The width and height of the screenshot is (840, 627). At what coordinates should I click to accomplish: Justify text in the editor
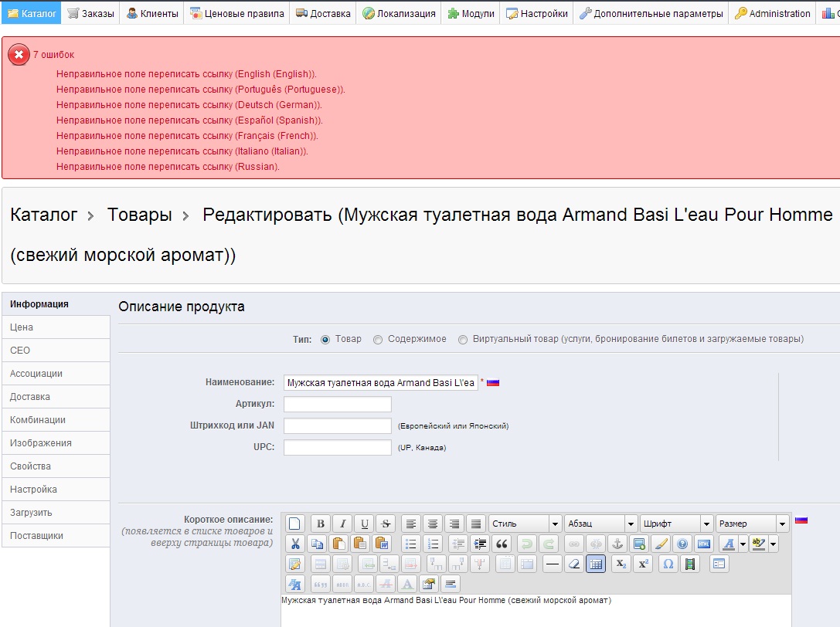tap(476, 524)
